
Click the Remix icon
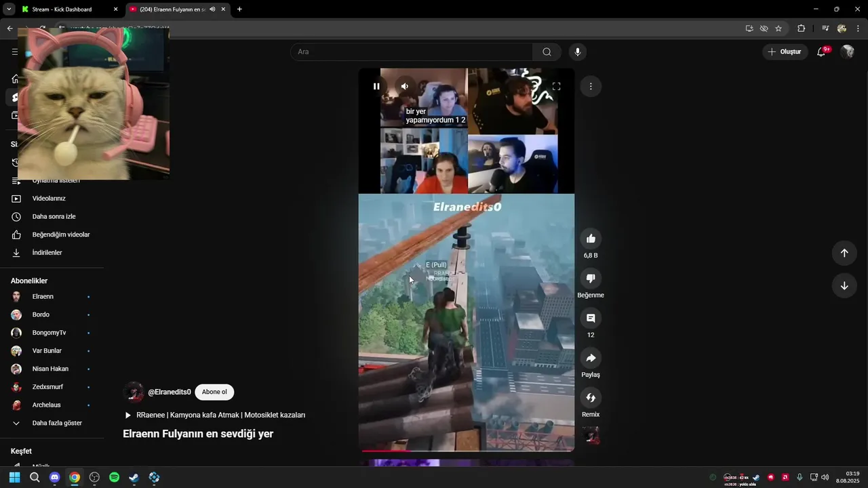(x=591, y=398)
